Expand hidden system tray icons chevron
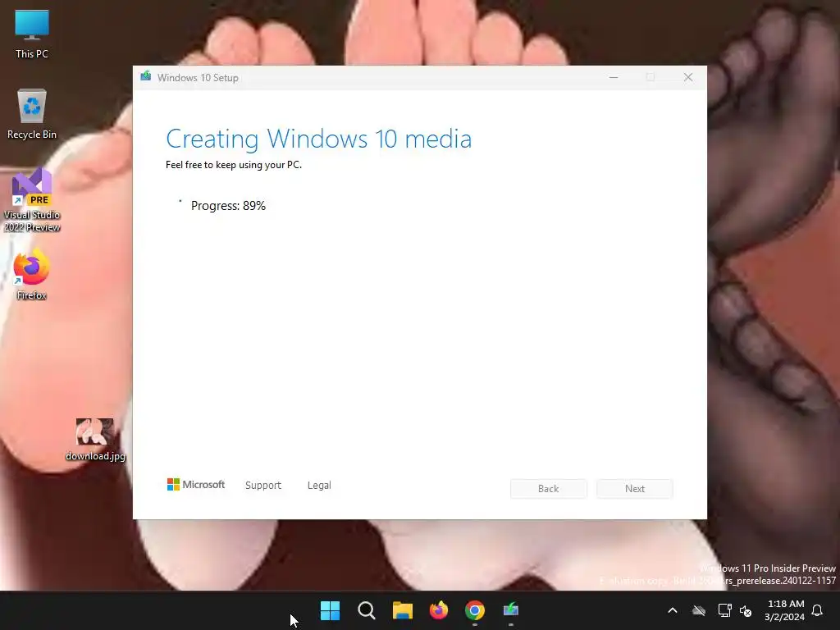 pyautogui.click(x=673, y=610)
